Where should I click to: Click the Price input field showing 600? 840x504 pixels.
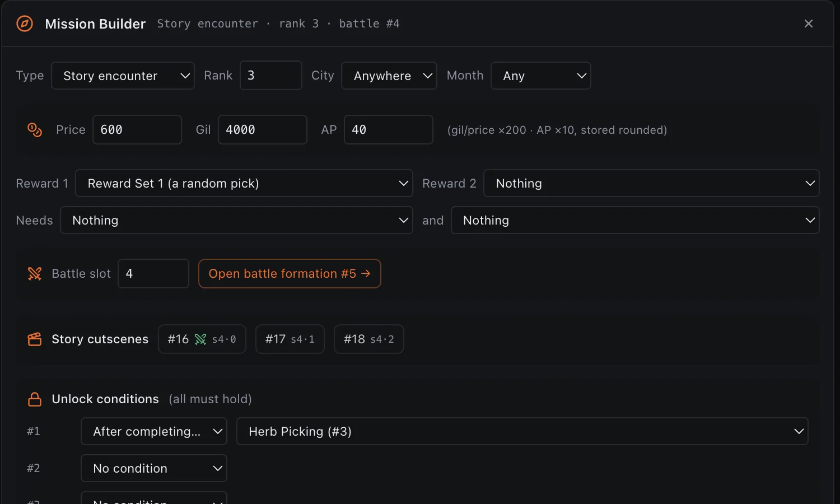point(137,130)
